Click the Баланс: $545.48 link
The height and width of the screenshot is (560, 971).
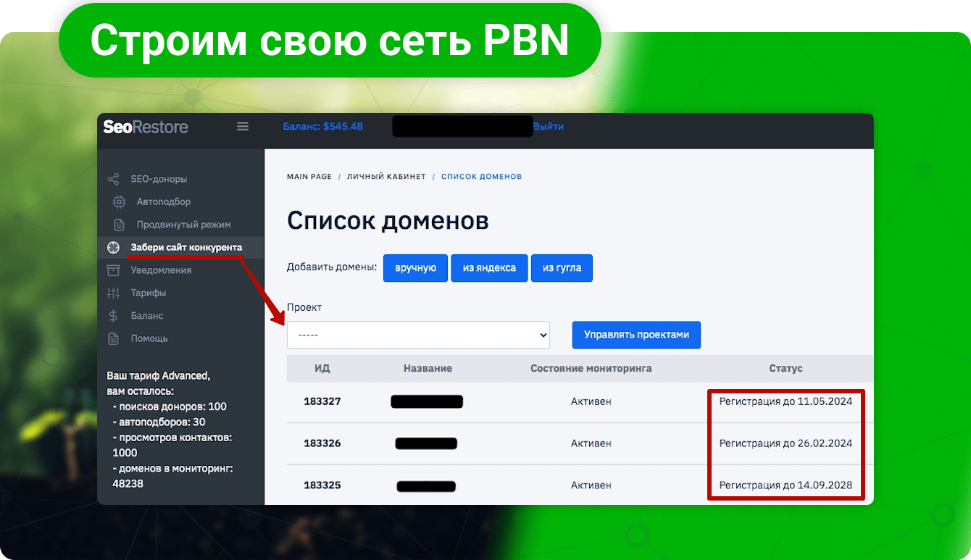[x=322, y=126]
